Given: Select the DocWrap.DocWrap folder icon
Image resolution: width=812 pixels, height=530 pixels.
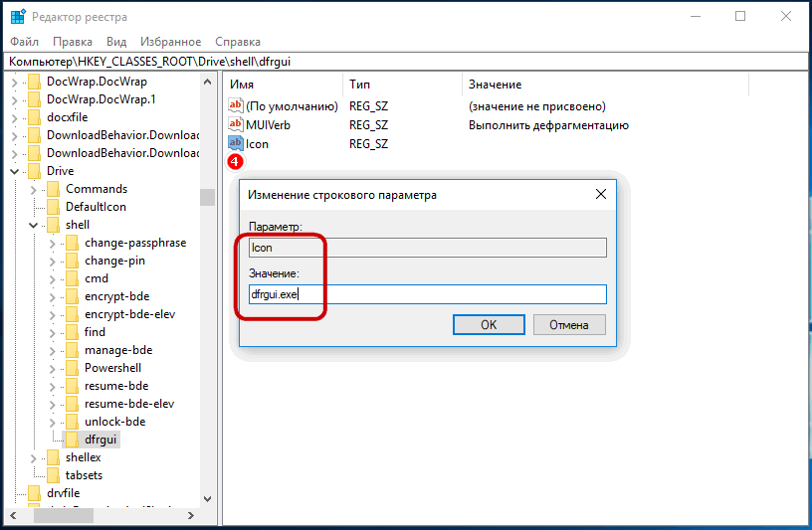Looking at the screenshot, I should pyautogui.click(x=34, y=82).
